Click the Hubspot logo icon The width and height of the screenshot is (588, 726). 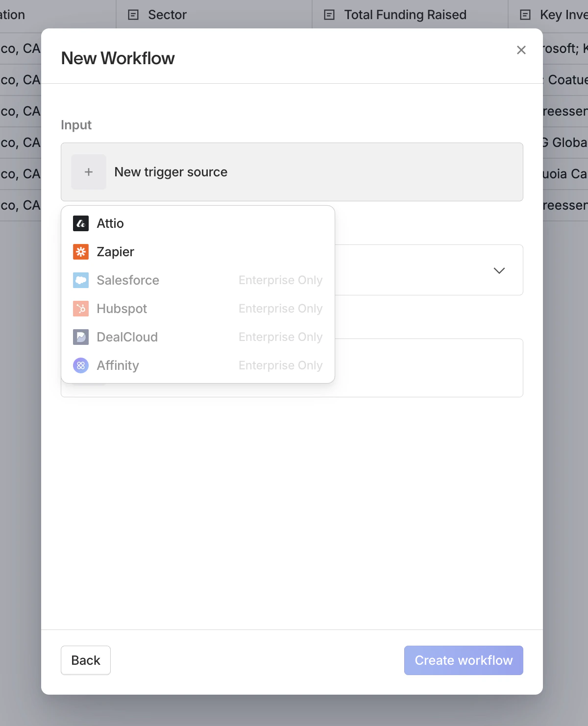(81, 309)
